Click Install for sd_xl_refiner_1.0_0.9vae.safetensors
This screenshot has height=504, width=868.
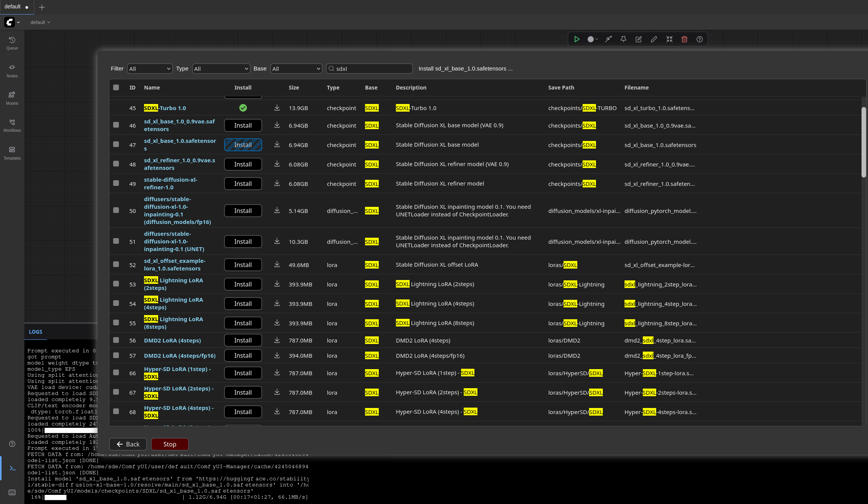pyautogui.click(x=243, y=164)
